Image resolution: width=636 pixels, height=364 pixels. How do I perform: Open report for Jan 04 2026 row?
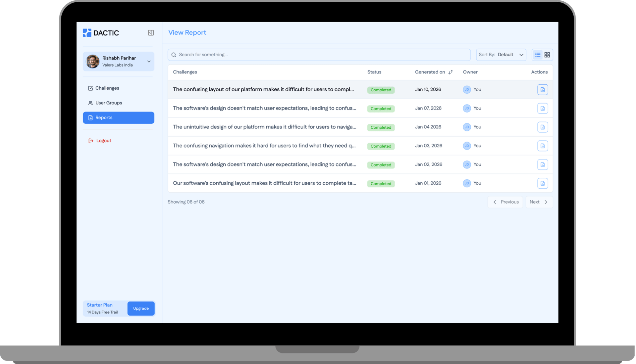coord(543,127)
